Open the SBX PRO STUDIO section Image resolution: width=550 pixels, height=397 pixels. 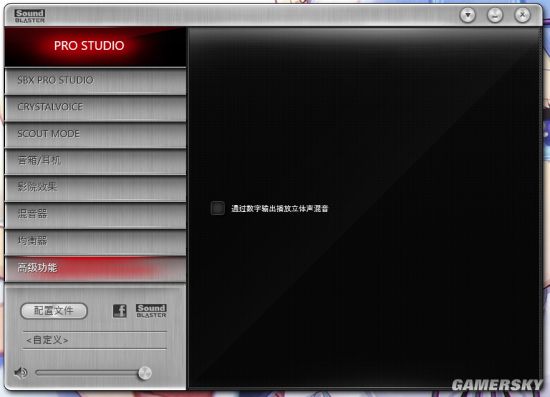(x=95, y=81)
